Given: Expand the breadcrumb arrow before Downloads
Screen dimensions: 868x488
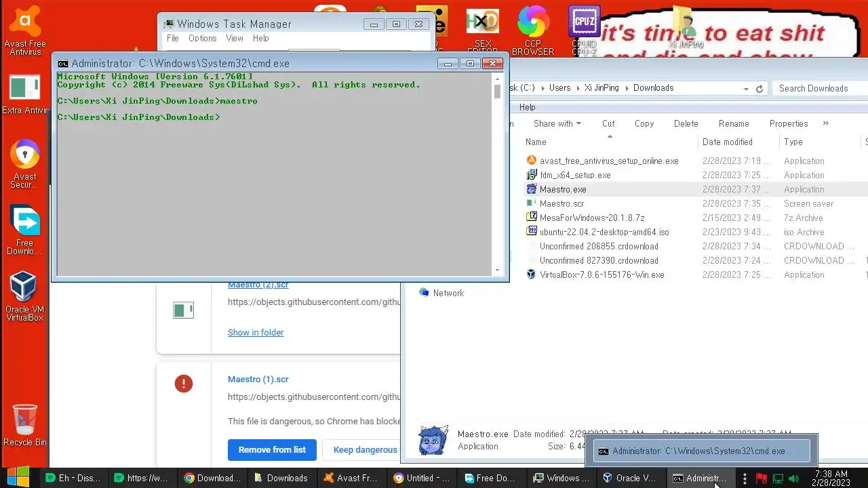Looking at the screenshot, I should point(627,88).
